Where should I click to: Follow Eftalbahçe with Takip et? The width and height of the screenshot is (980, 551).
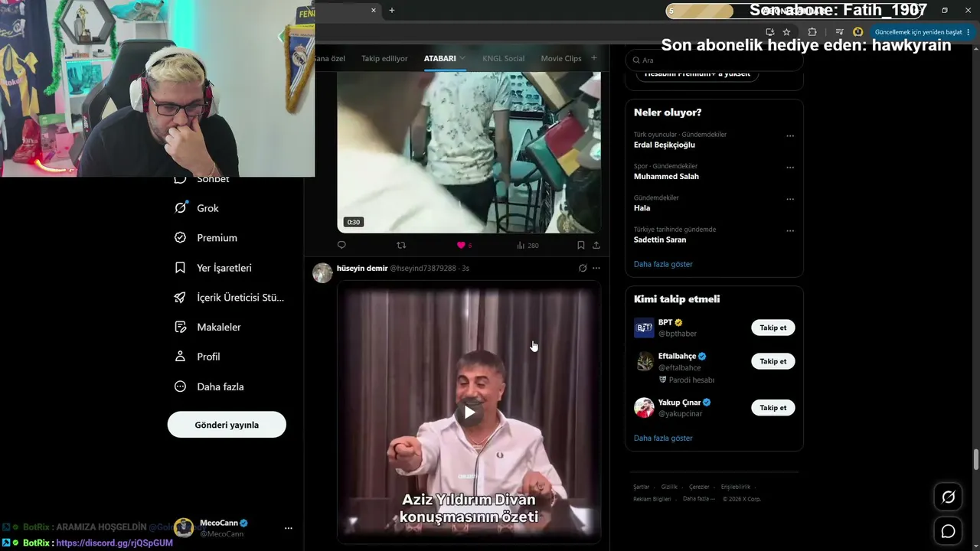773,361
